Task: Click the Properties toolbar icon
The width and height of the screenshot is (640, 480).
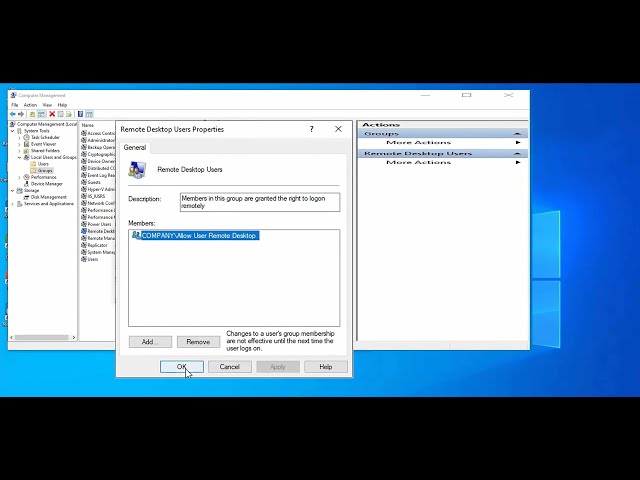Action: click(x=60, y=114)
